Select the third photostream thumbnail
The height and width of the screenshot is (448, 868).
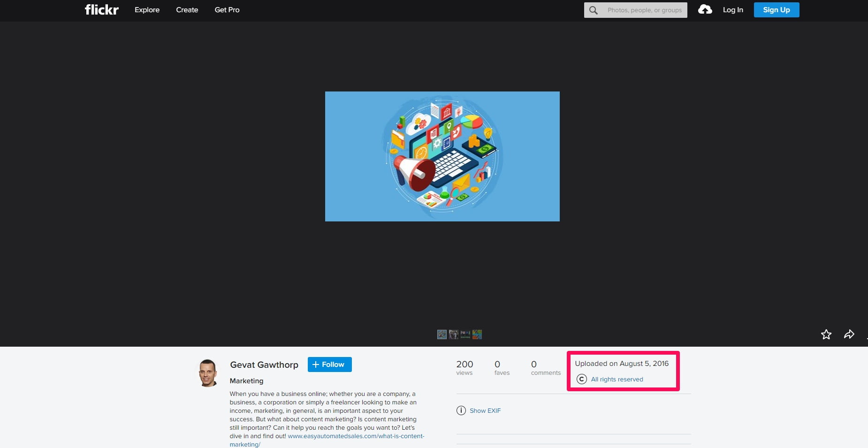pyautogui.click(x=465, y=334)
